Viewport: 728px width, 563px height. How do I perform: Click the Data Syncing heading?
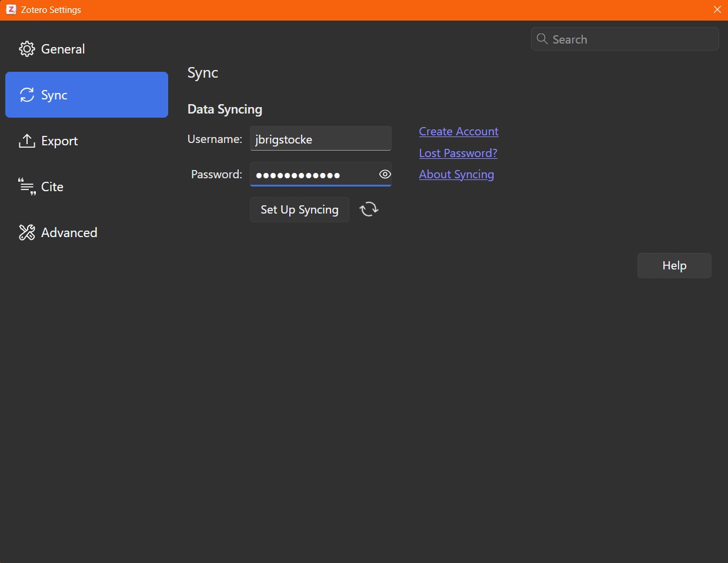pyautogui.click(x=225, y=109)
